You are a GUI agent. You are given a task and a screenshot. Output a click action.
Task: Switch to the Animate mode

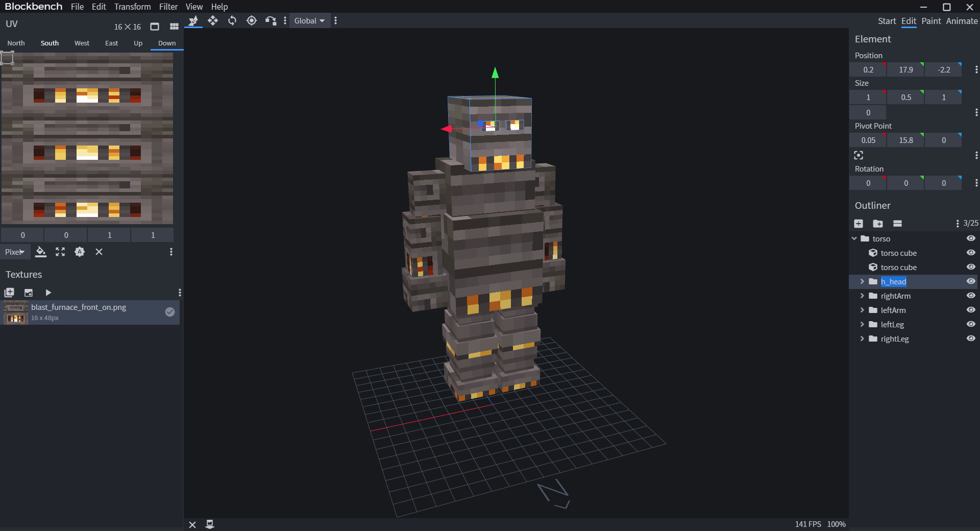pos(962,21)
